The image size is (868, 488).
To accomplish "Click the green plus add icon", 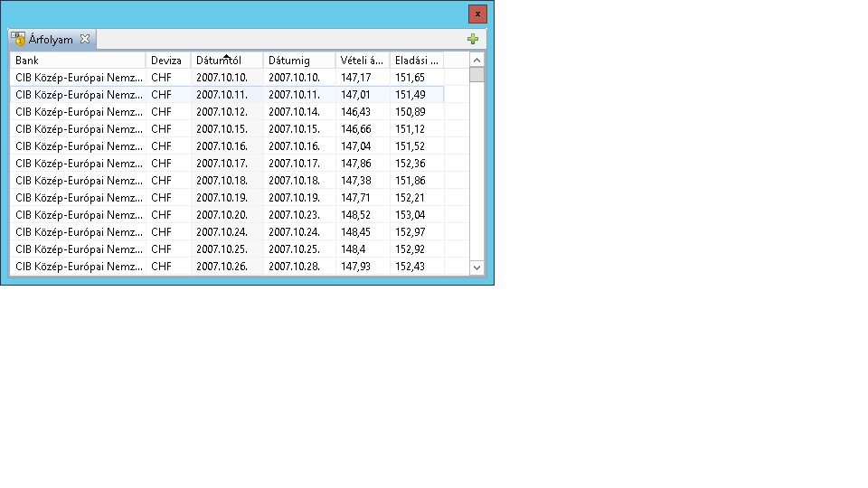I will coord(472,40).
